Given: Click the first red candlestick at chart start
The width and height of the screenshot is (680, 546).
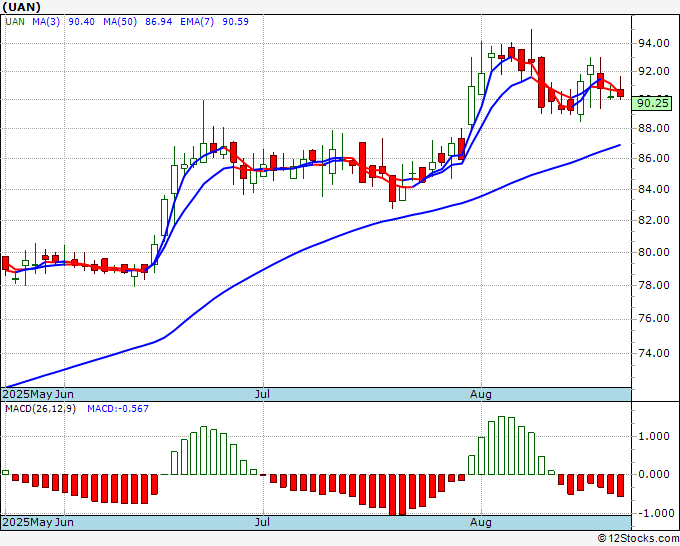Looking at the screenshot, I should tap(6, 263).
